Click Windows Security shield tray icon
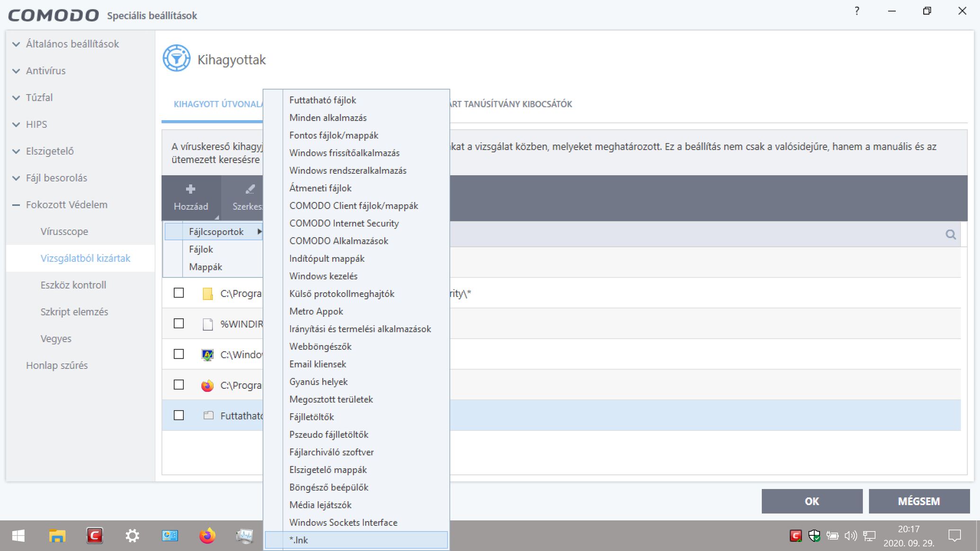 click(814, 536)
